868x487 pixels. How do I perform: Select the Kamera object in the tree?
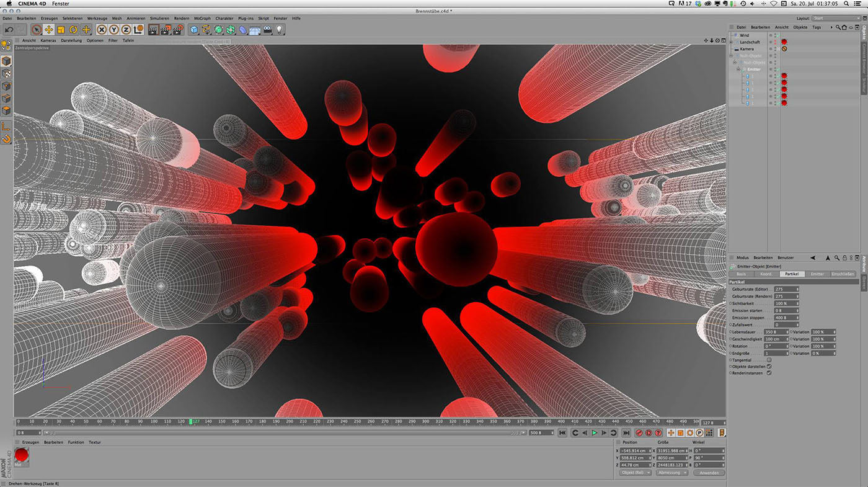(x=746, y=48)
